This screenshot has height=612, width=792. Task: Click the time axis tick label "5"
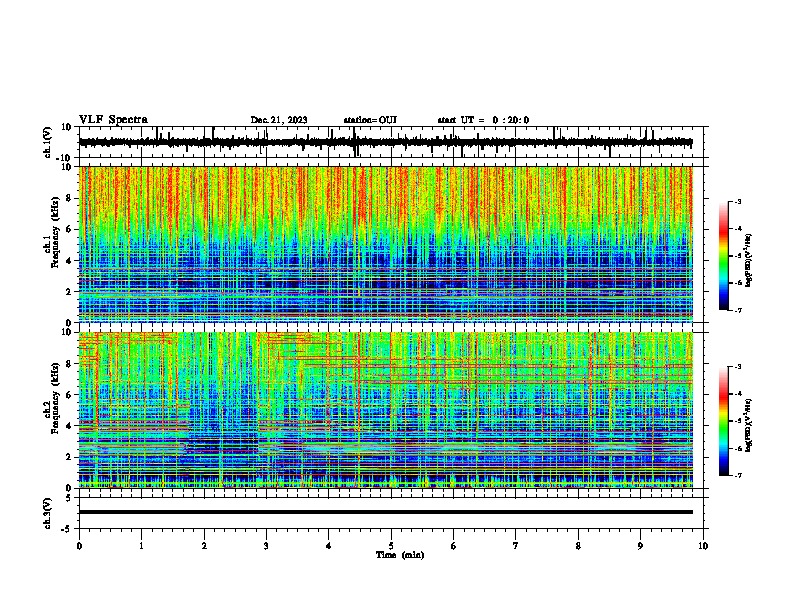pos(391,546)
